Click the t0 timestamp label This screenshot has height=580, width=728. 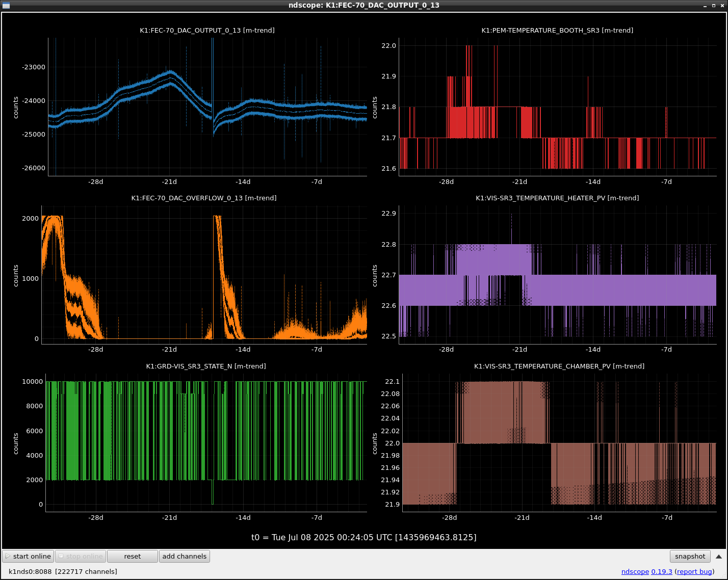364,537
